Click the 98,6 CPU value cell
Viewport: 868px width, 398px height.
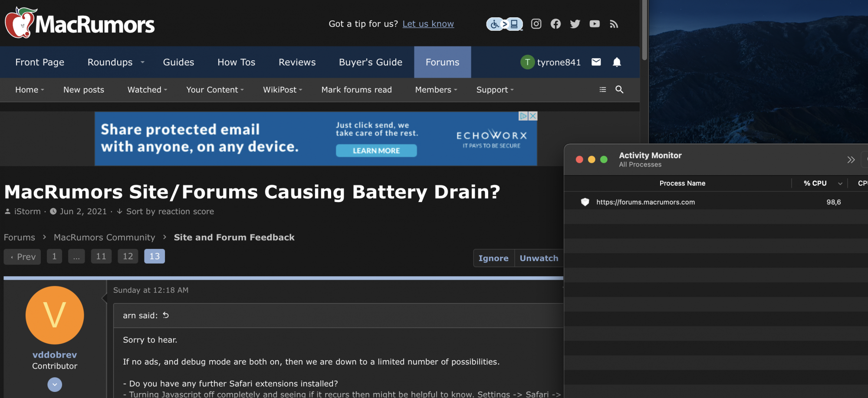tap(834, 202)
